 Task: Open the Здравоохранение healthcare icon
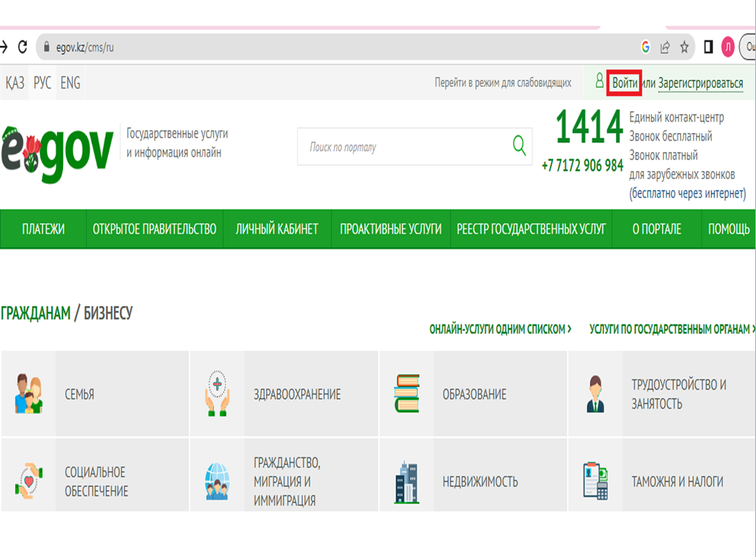[x=217, y=393]
